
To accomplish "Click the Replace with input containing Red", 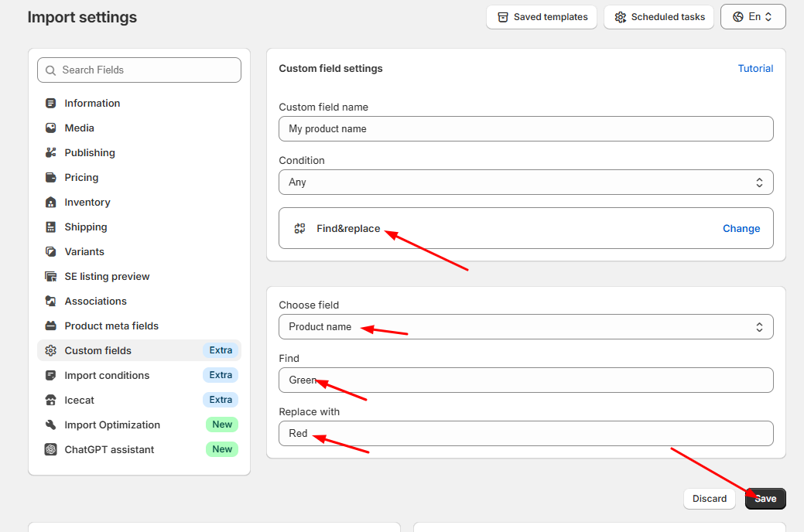I will (526, 433).
